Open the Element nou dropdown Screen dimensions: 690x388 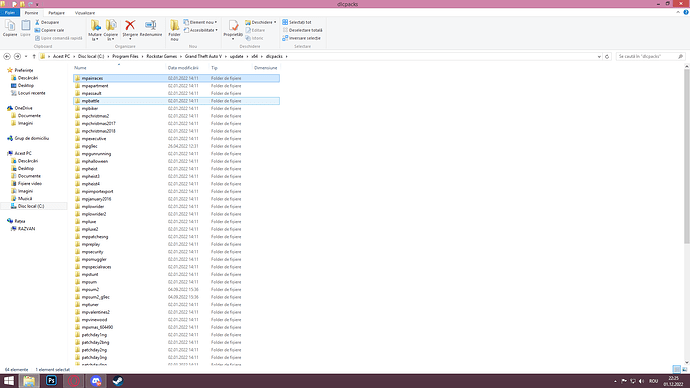pyautogui.click(x=201, y=22)
